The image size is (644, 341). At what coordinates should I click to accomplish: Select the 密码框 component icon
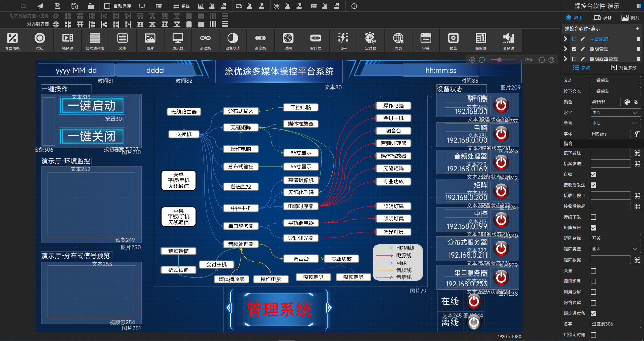pyautogui.click(x=315, y=41)
